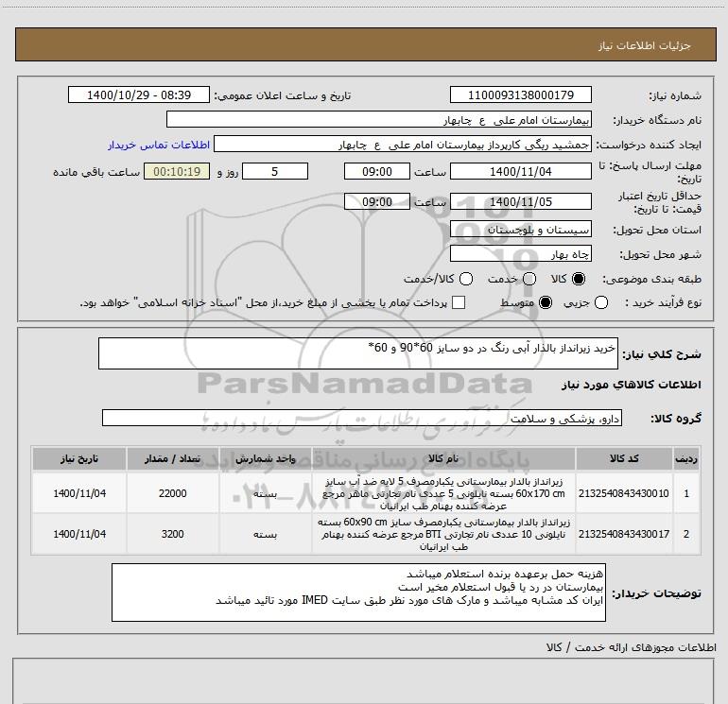
Task: Click اطلاعات مجوزهای ارائه خدمت / کالا heading
Action: pos(632,647)
